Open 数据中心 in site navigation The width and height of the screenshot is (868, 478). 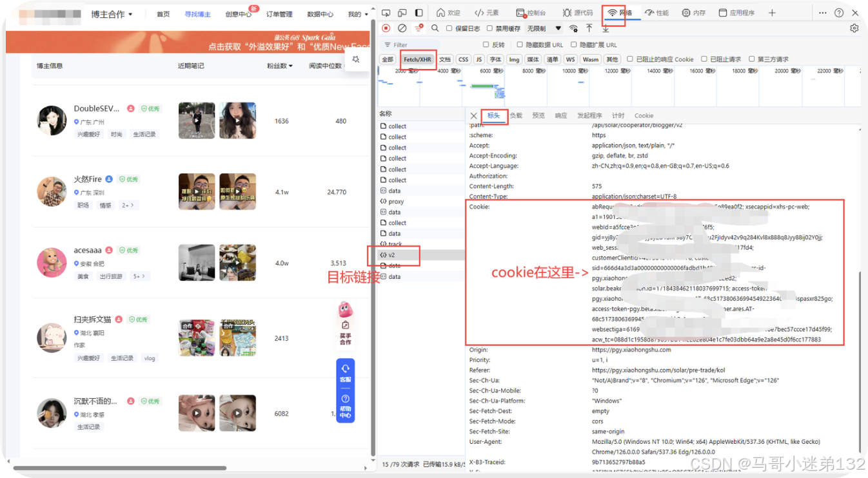tap(320, 14)
